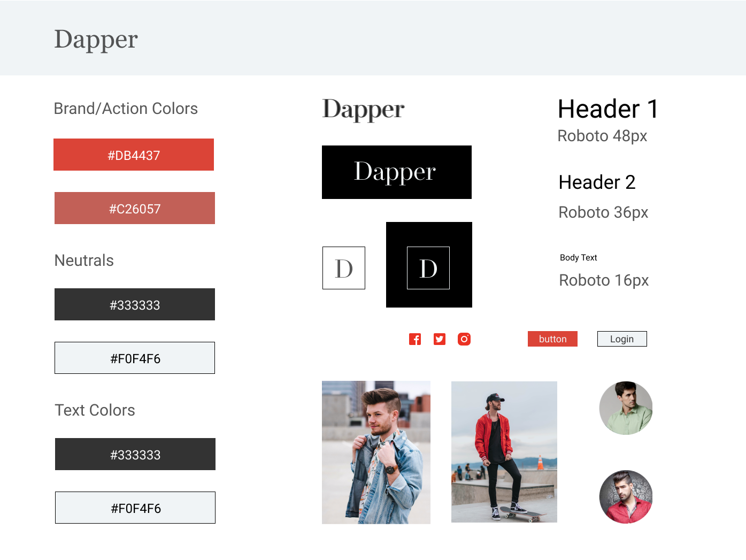Pick the #C26057 muted red swatch
This screenshot has width=746, height=560.
[135, 208]
